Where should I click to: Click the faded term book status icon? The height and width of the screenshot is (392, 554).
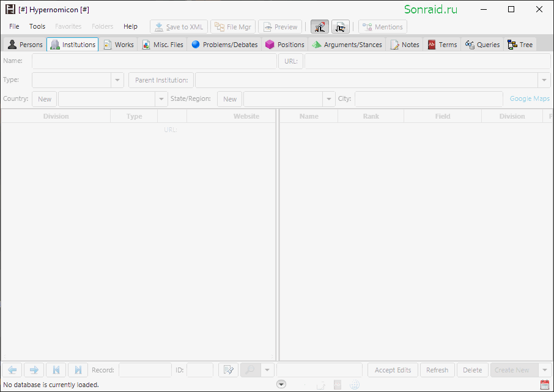[338, 385]
